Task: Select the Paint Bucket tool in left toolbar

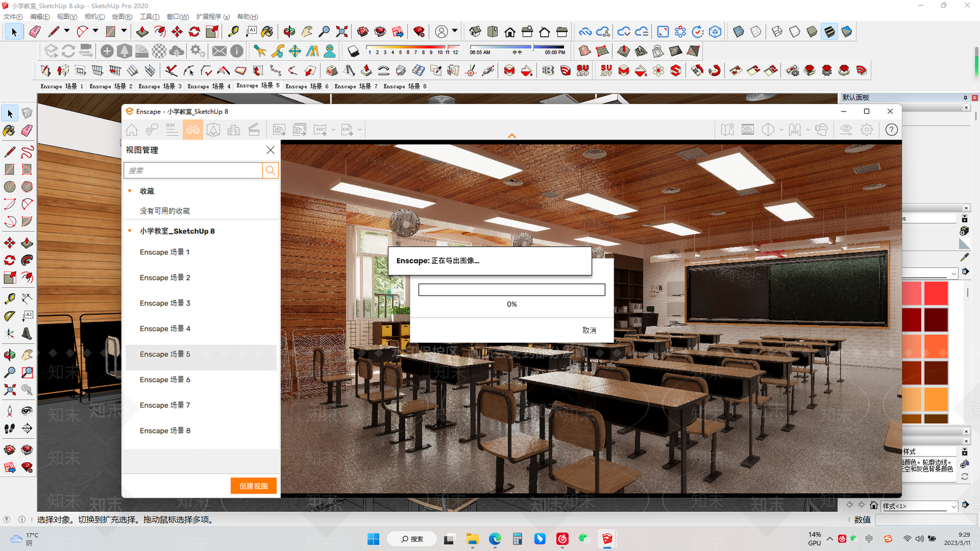Action: 9,130
